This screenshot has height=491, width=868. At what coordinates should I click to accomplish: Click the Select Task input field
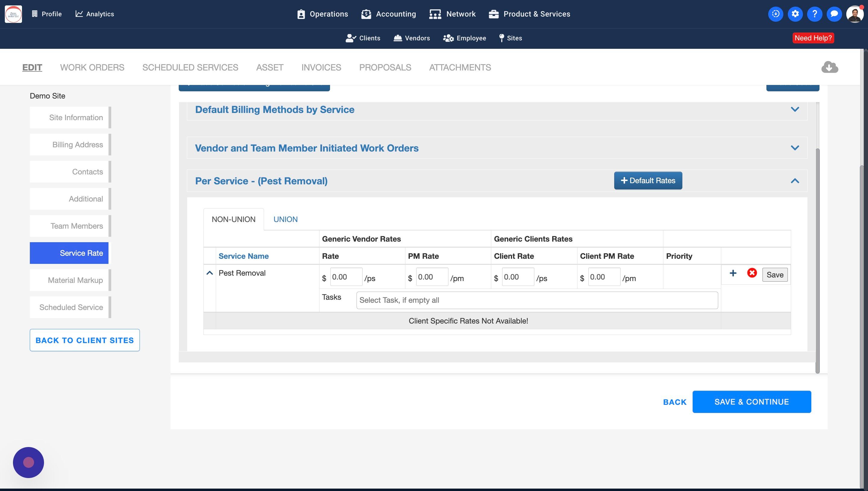tap(537, 300)
